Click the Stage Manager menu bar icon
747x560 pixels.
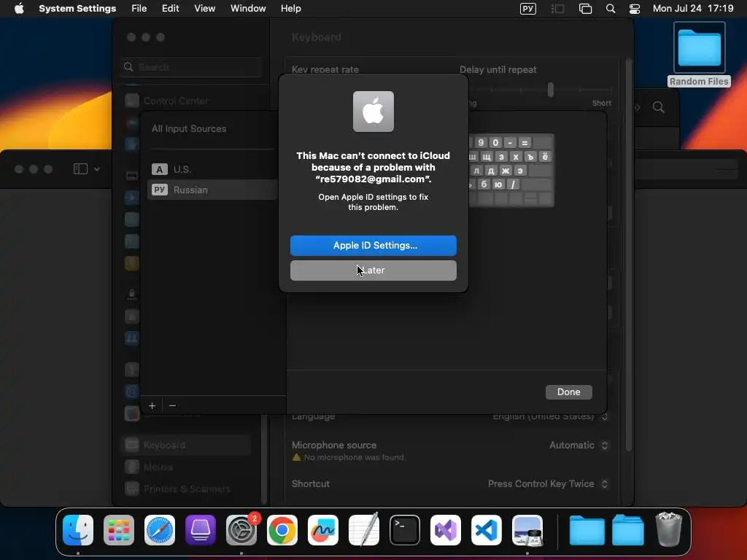pos(557,9)
